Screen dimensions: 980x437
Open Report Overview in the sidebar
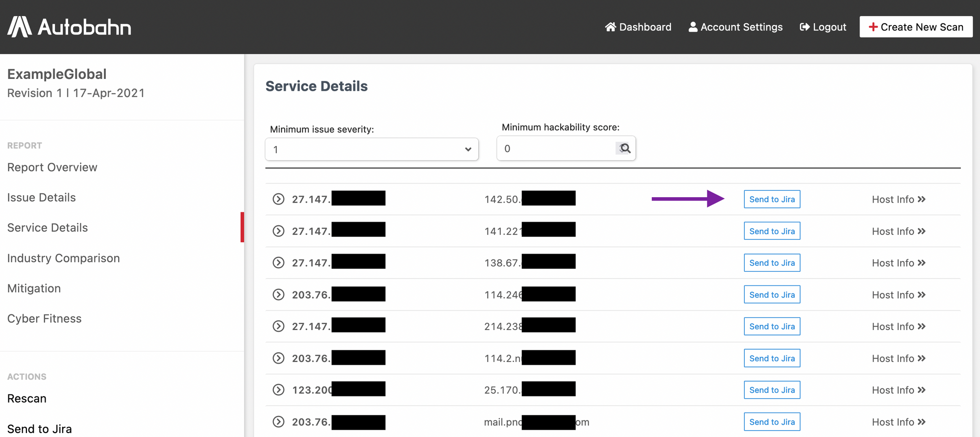(x=52, y=167)
